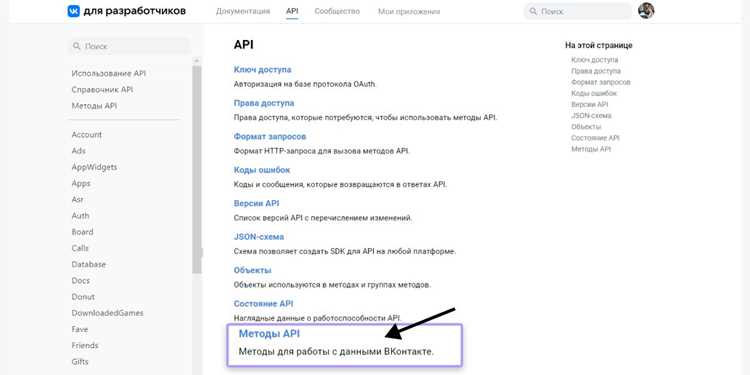
Task: Click the header search magnifier icon
Action: click(x=533, y=11)
